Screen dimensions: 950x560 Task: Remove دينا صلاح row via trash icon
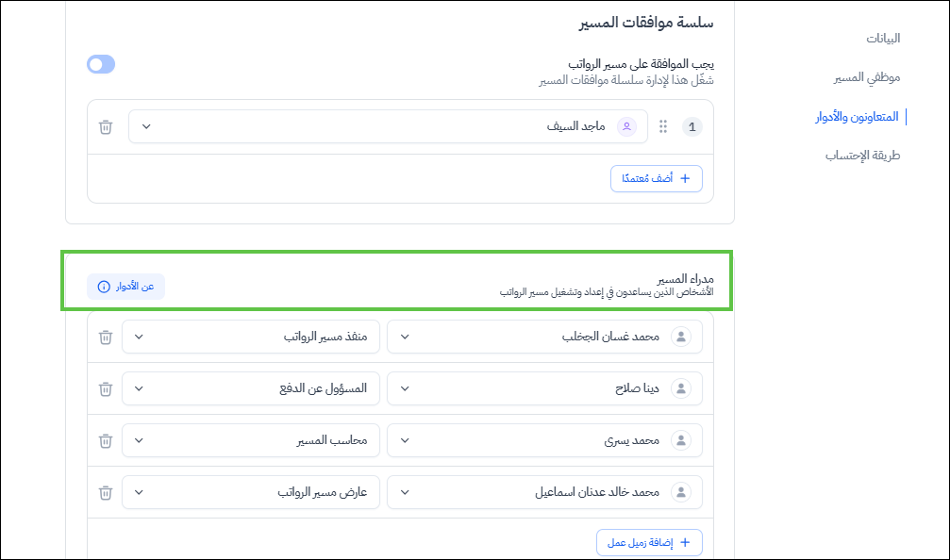pyautogui.click(x=106, y=388)
